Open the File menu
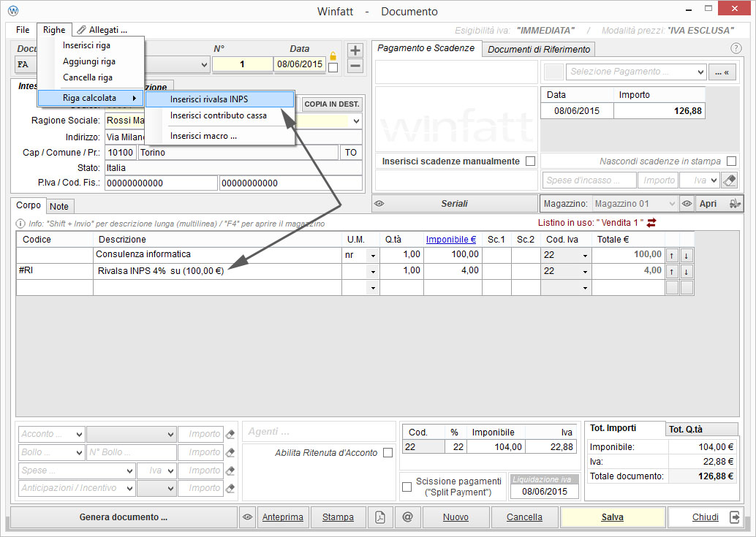Screen dimensions: 756x537 (x=23, y=30)
